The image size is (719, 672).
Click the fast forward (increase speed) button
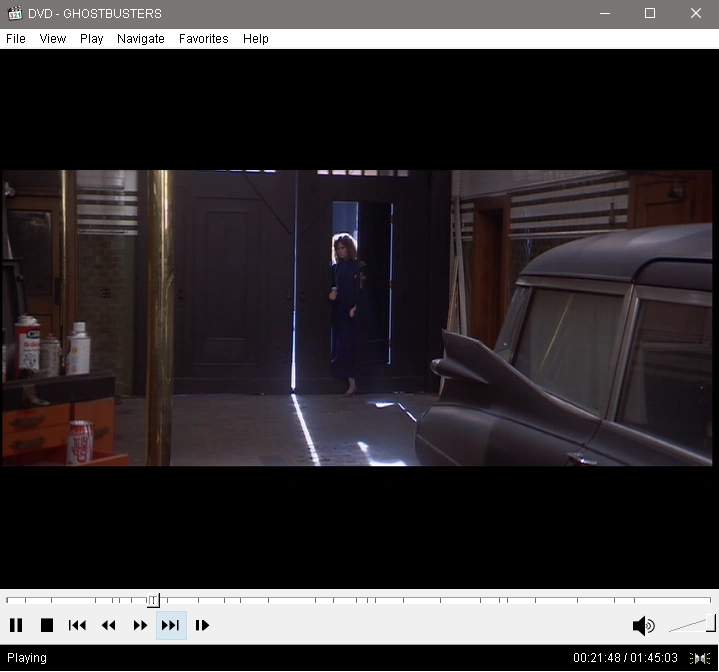point(140,625)
